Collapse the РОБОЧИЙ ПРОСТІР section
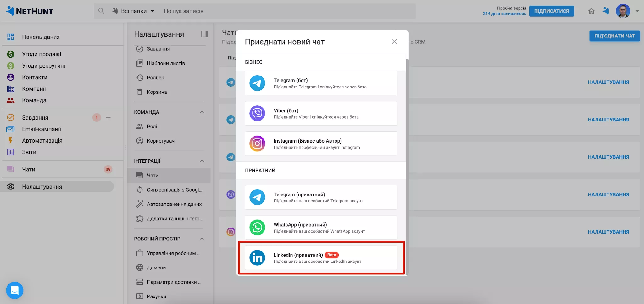Viewport: 644px width, 304px height. 202,239
